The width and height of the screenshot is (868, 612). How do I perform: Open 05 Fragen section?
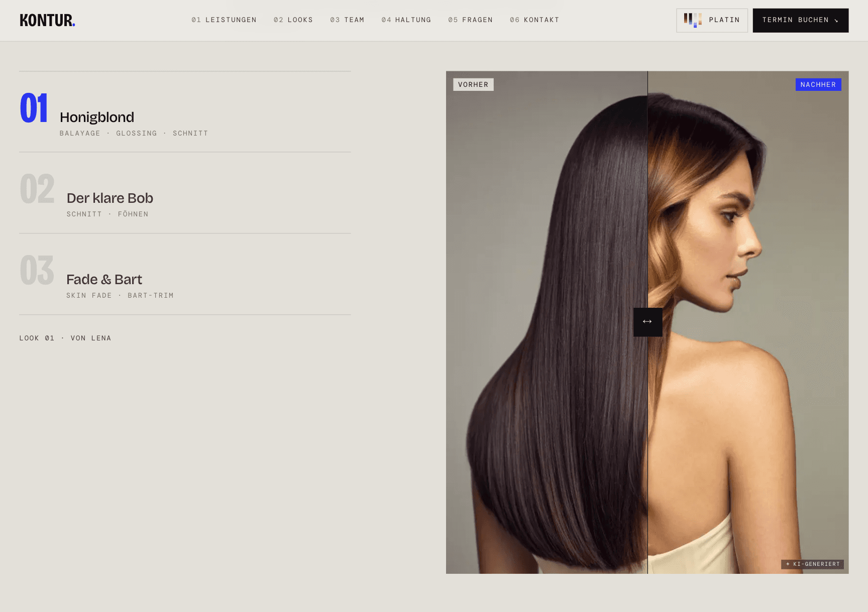(471, 20)
